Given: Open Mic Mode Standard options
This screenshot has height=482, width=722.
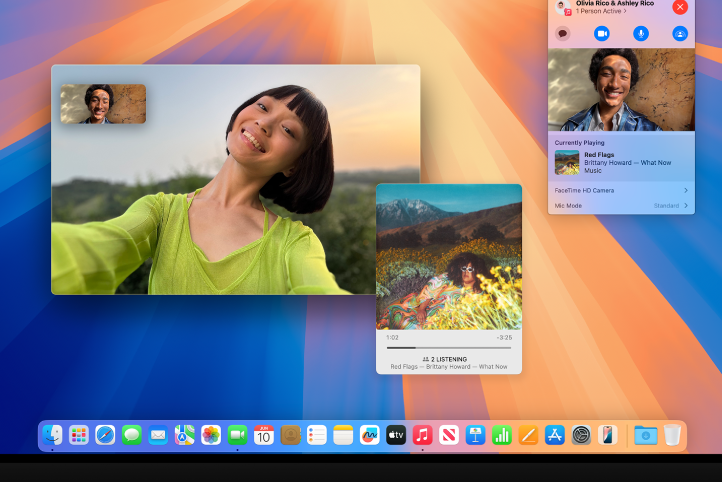Looking at the screenshot, I should [x=670, y=205].
